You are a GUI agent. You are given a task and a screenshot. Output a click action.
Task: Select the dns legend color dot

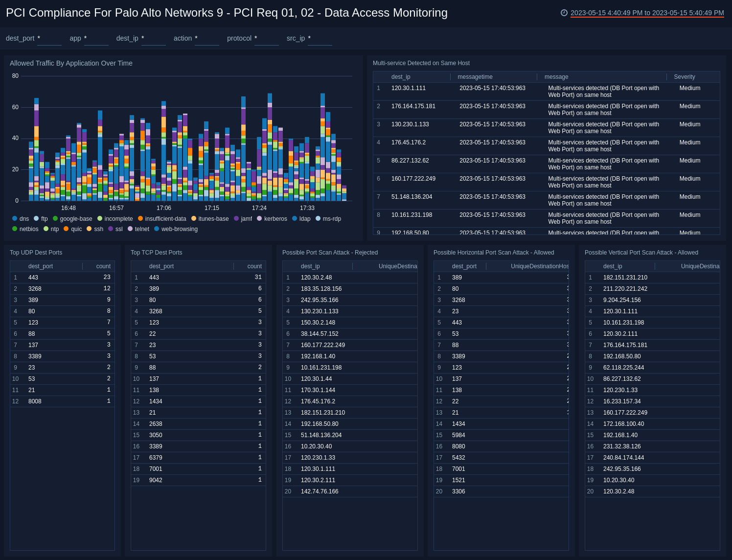click(x=15, y=219)
